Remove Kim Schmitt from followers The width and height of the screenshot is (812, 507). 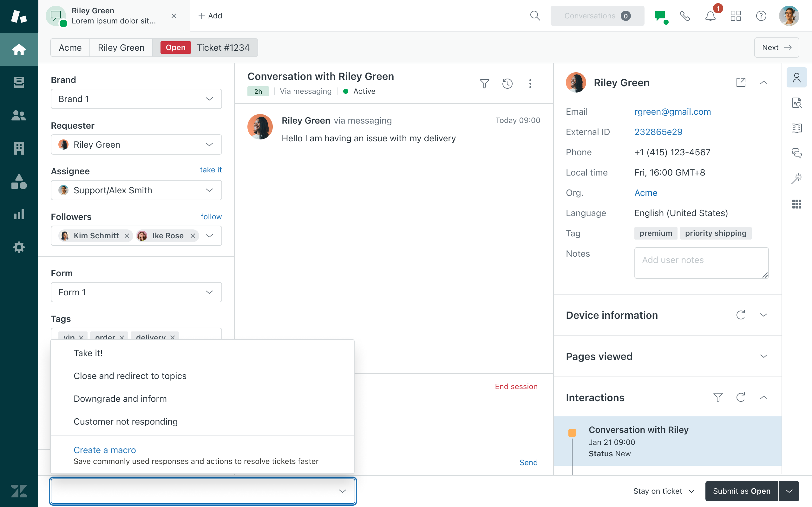127,236
